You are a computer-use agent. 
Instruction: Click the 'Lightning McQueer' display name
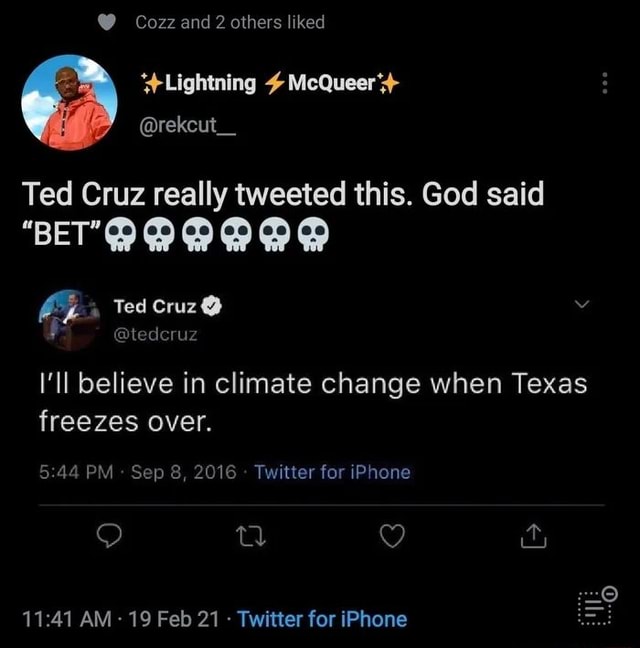pos(270,84)
